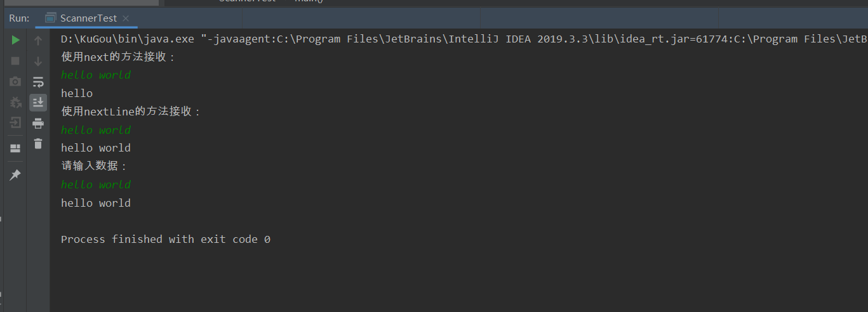Clear console with the trash icon
Screen dimensions: 868x312
click(38, 143)
